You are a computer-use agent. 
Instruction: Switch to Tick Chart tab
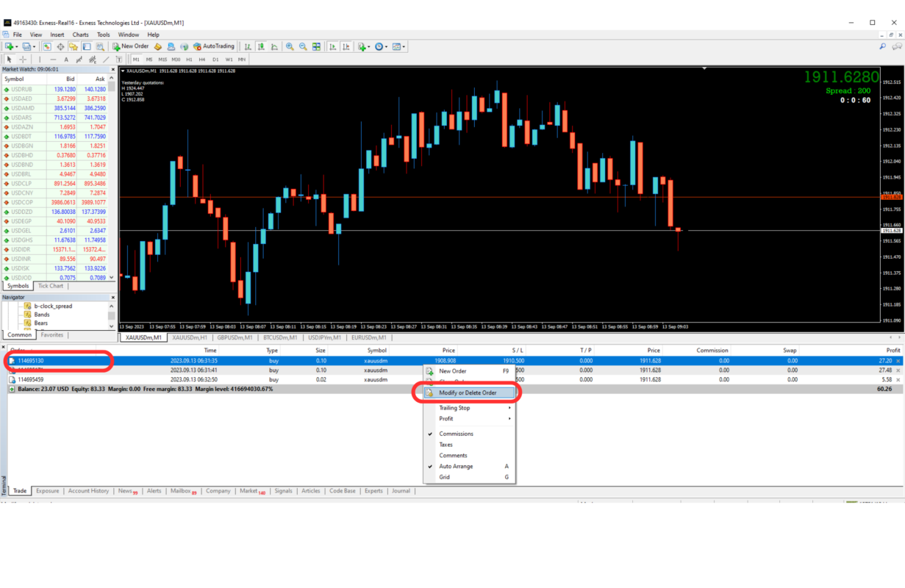[51, 286]
